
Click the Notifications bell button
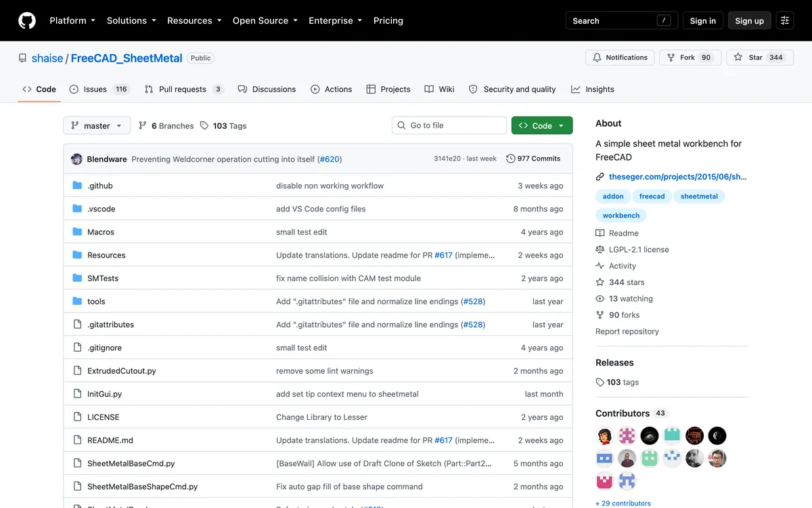coord(620,58)
